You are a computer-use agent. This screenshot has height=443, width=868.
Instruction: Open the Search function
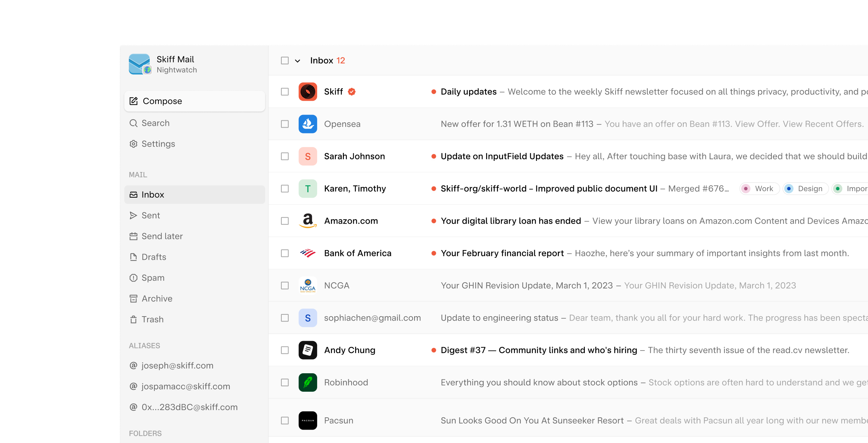156,122
